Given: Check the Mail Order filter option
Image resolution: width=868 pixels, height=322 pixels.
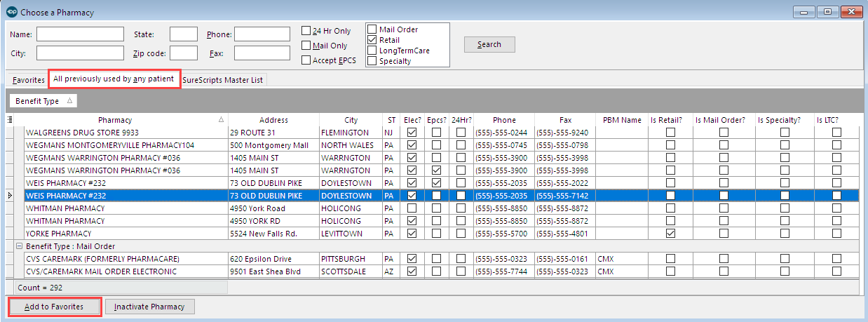Looking at the screenshot, I should [x=372, y=29].
